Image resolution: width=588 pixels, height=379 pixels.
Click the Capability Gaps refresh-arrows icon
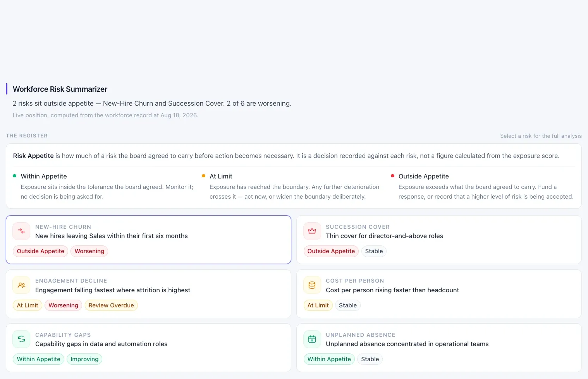[22, 339]
